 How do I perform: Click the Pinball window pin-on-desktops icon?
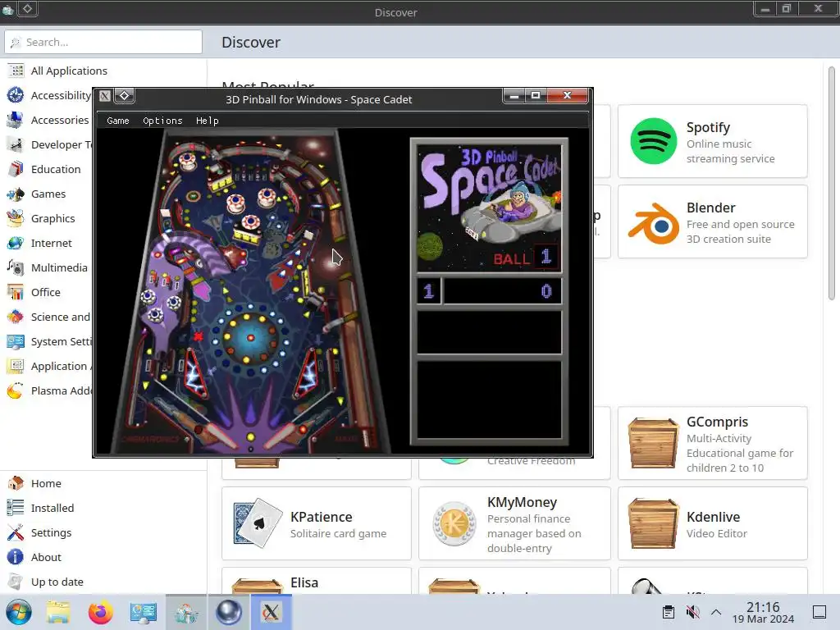click(125, 95)
